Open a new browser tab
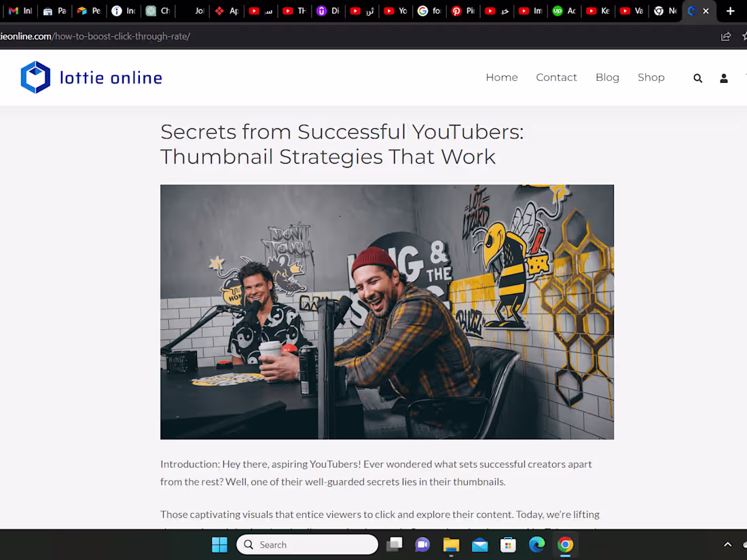747x560 pixels. pyautogui.click(x=730, y=11)
